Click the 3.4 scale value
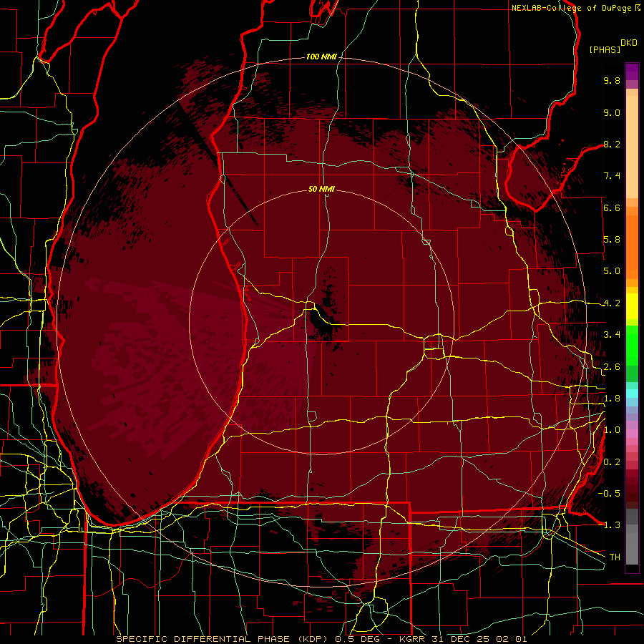 coord(612,335)
